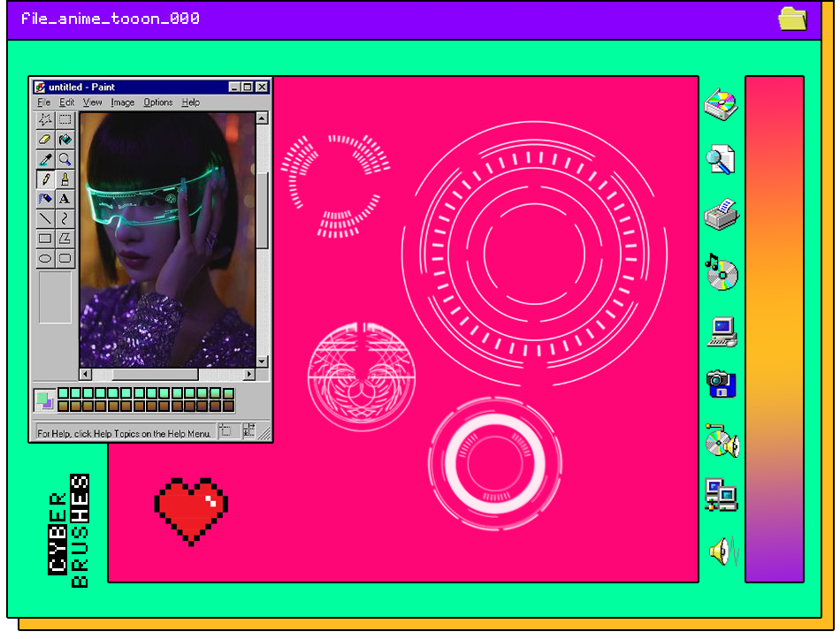The image size is (840, 639).
Task: Click the vertical scrollbar thumb in Paint
Action: click(x=262, y=210)
